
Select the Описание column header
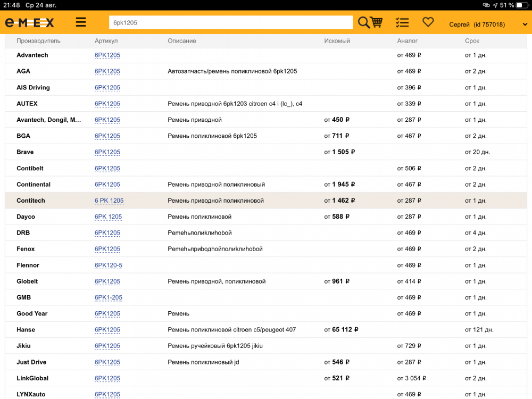[x=182, y=41]
